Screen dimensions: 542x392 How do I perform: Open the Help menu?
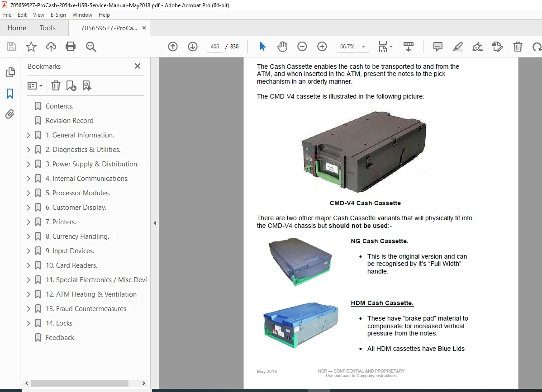(104, 15)
